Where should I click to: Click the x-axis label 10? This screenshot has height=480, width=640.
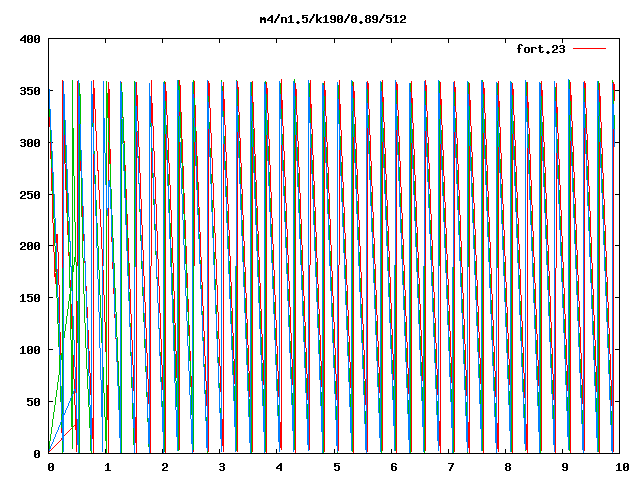tap(622, 467)
